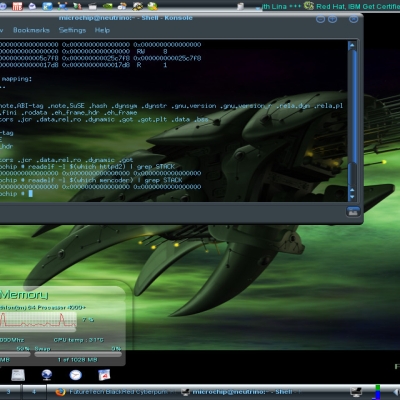The height and width of the screenshot is (400, 400).
Task: Click the Swap usage bar in Memory widget
Action: coord(78,354)
